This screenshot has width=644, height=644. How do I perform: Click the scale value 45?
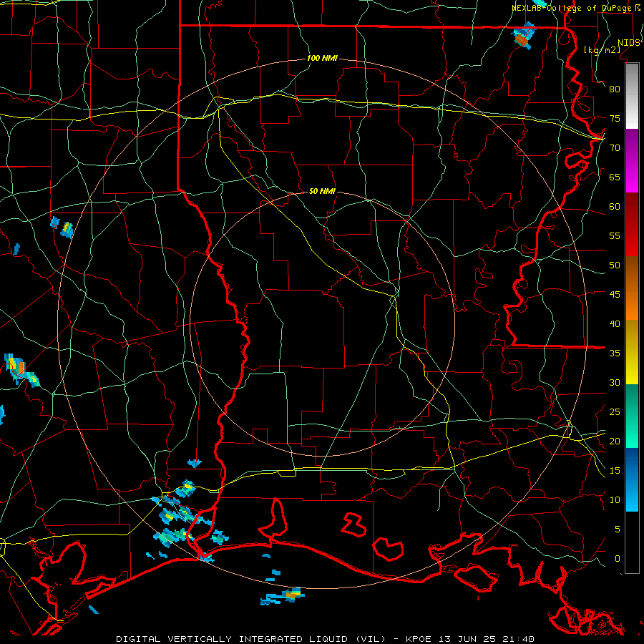(615, 295)
